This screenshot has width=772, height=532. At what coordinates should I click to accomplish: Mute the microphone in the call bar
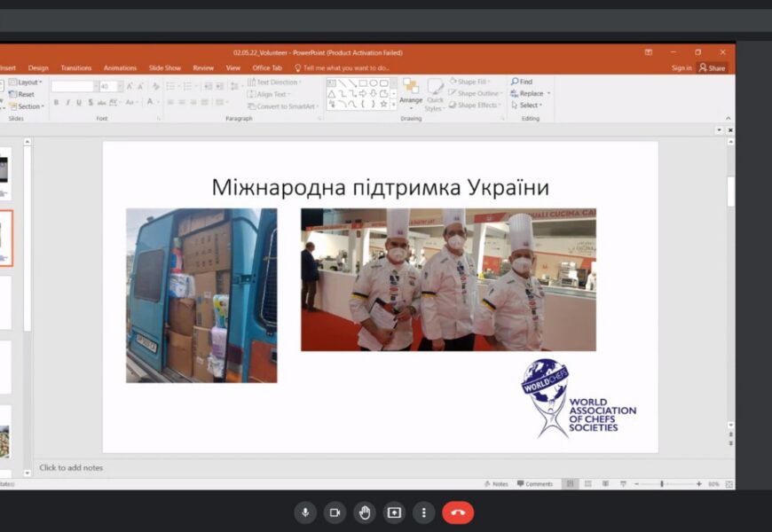point(305,512)
